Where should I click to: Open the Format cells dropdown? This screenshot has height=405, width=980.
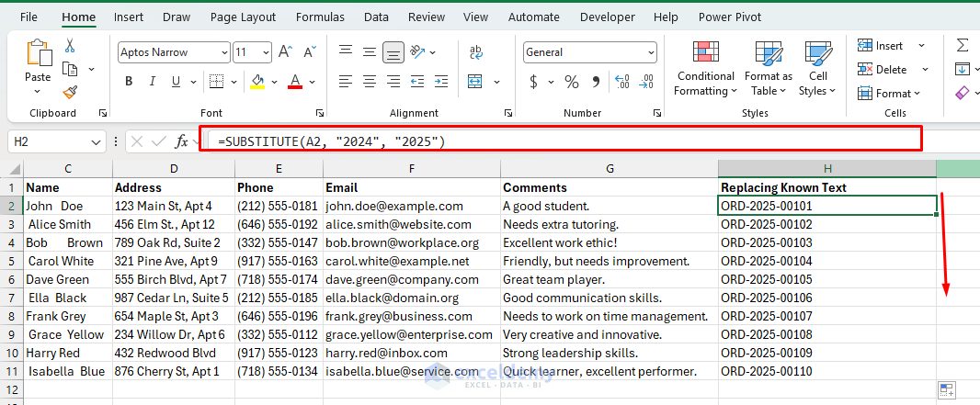pos(889,93)
